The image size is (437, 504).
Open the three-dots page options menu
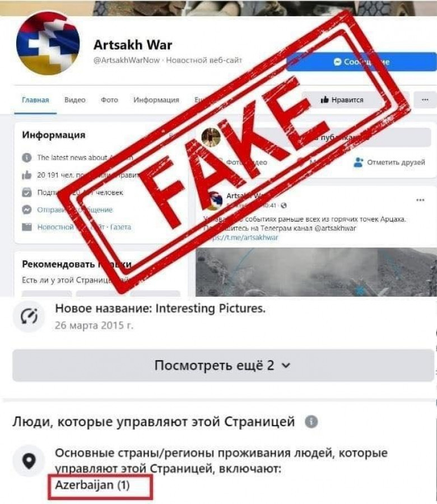[x=425, y=100]
